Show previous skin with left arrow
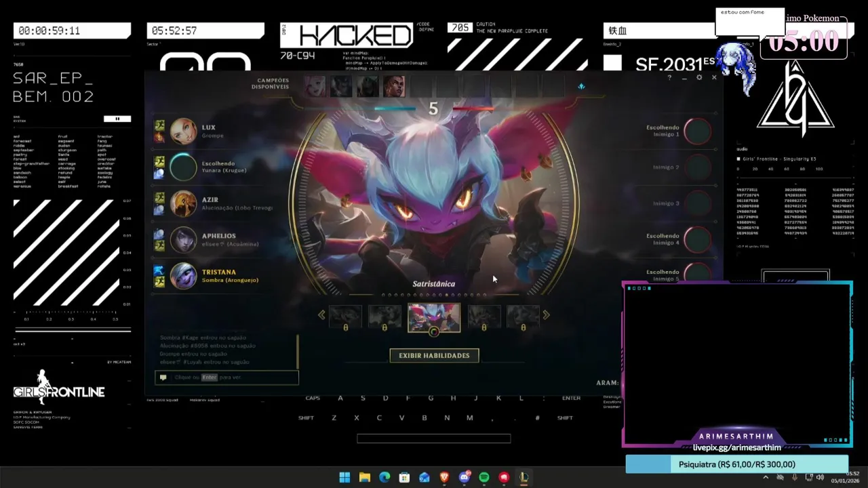The image size is (868, 488). pyautogui.click(x=322, y=314)
